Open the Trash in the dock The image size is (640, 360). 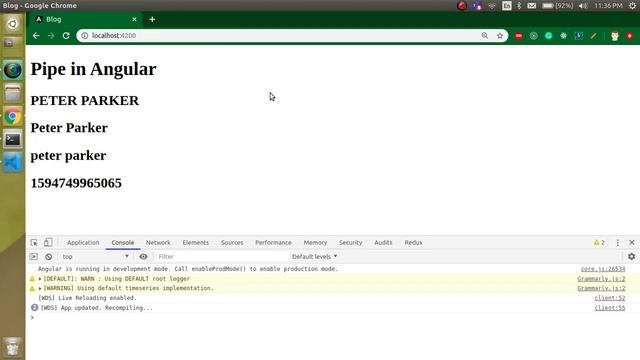(x=13, y=347)
